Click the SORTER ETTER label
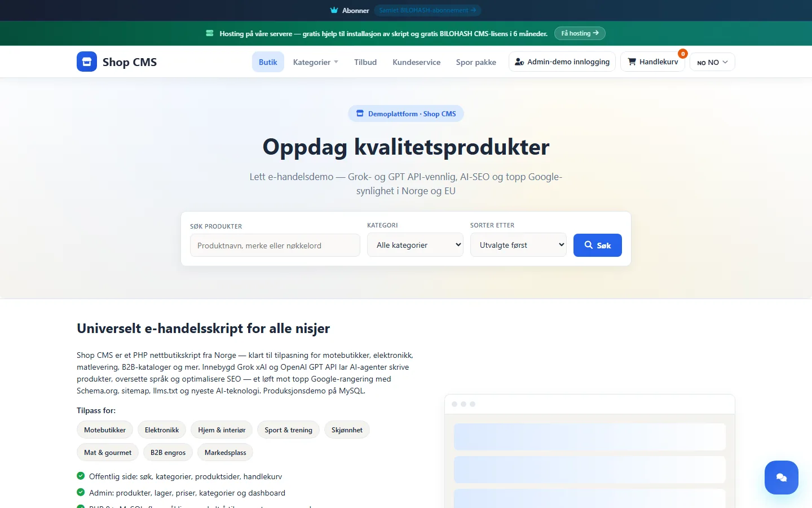 click(492, 225)
